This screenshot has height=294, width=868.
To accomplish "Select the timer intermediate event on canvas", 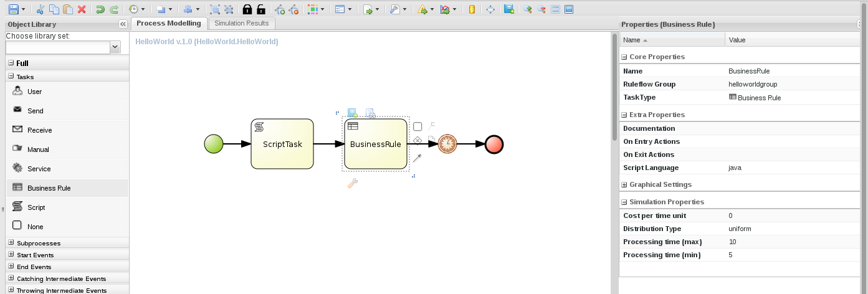I will [447, 144].
